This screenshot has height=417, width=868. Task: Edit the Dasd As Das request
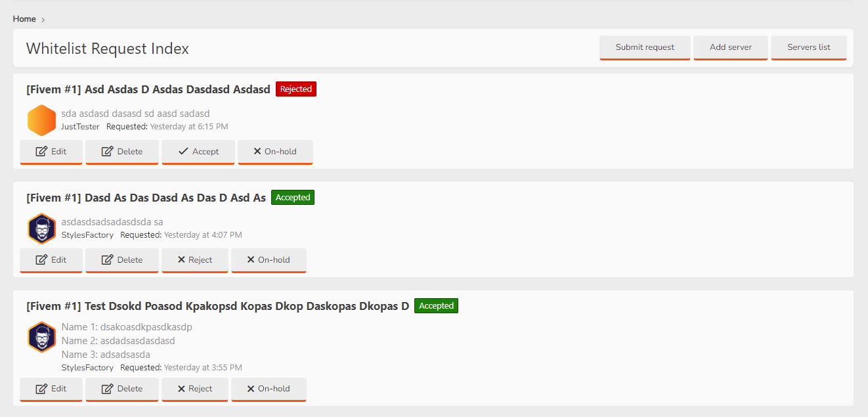tap(51, 260)
